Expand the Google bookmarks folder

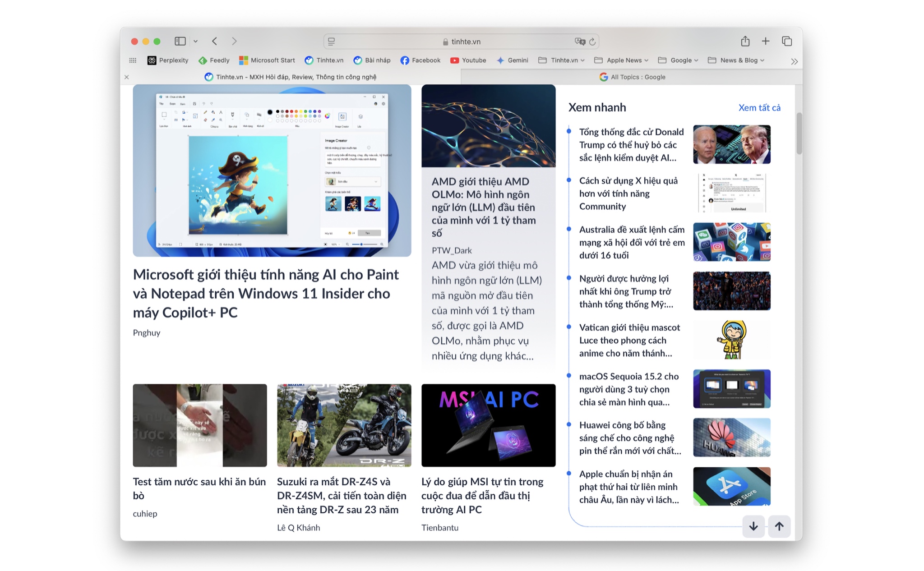pyautogui.click(x=678, y=60)
